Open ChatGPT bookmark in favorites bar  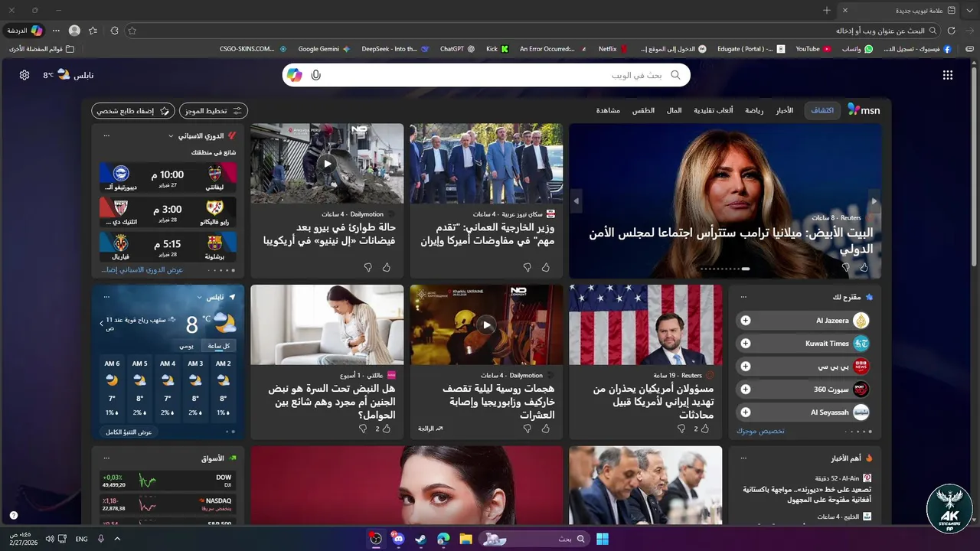458,49
